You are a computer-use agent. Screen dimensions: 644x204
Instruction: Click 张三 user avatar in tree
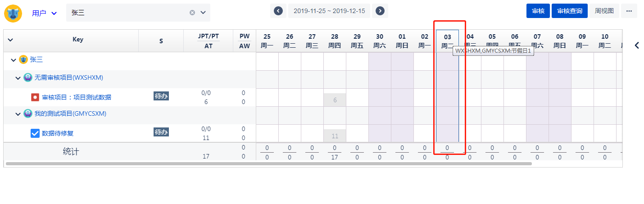(x=23, y=59)
